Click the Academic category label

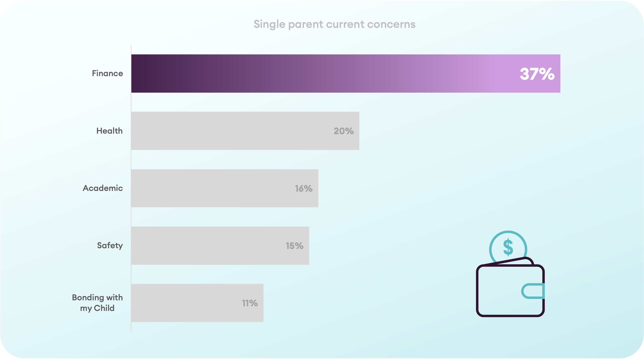coord(103,188)
